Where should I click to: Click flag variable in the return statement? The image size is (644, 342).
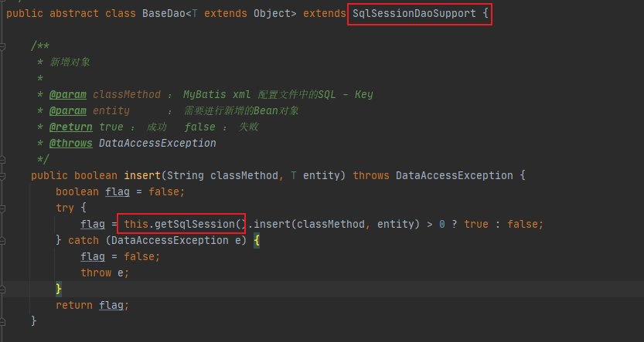[111, 305]
